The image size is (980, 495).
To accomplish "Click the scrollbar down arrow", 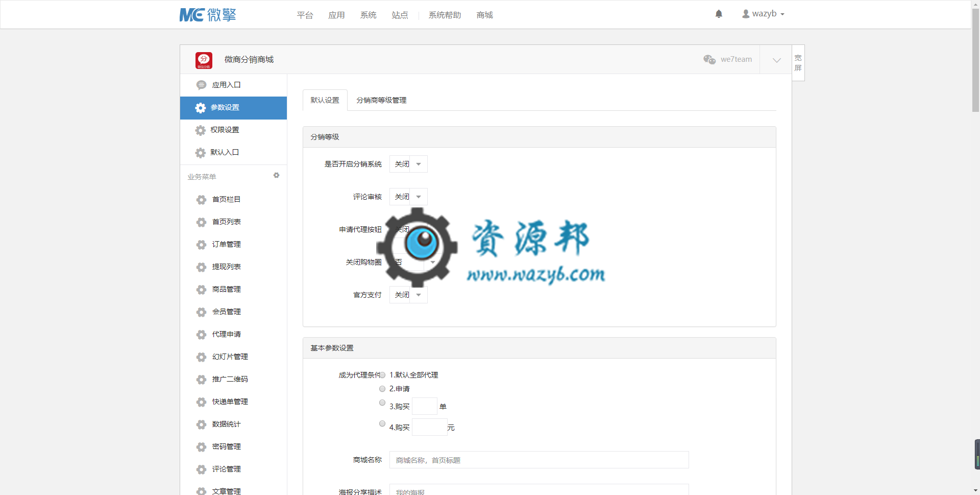I will 975,491.
